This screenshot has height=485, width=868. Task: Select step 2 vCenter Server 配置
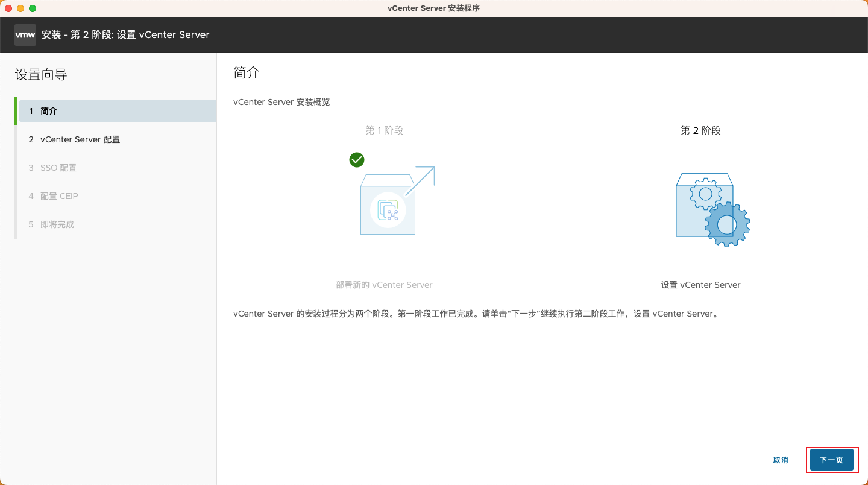[x=118, y=139]
